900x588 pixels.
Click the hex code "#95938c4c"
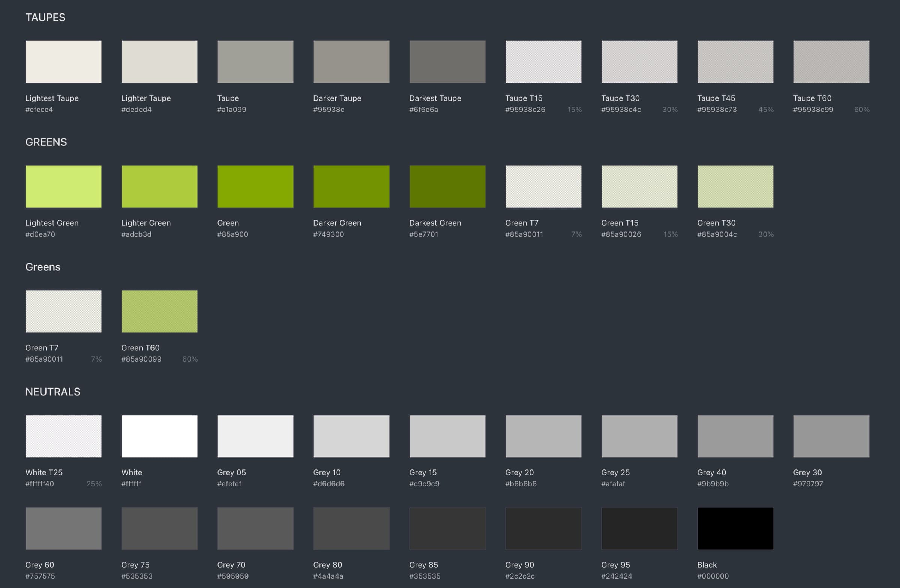click(621, 109)
